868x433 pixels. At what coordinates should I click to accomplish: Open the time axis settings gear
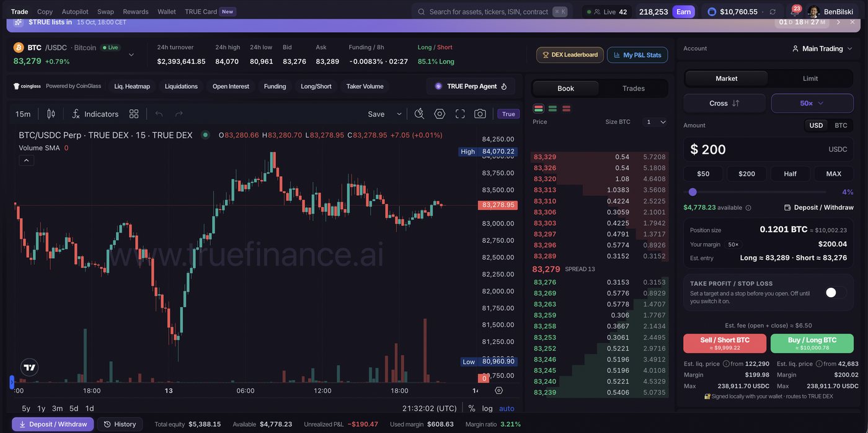coord(498,391)
